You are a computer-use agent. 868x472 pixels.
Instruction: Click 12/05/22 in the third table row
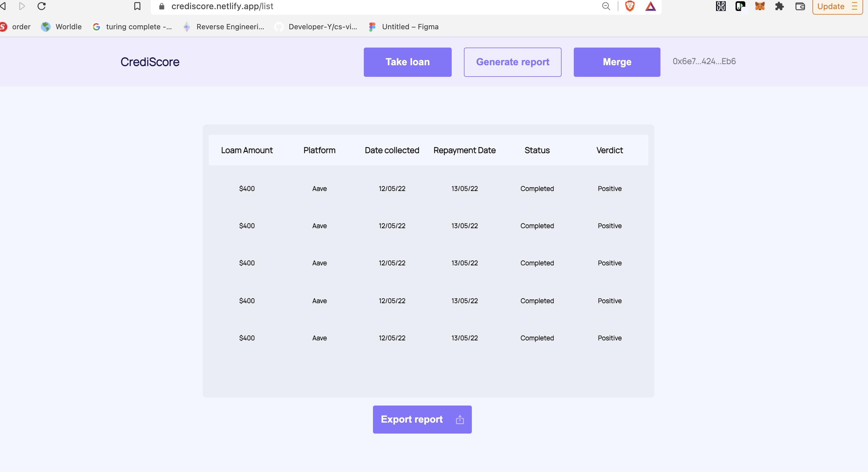(x=392, y=263)
